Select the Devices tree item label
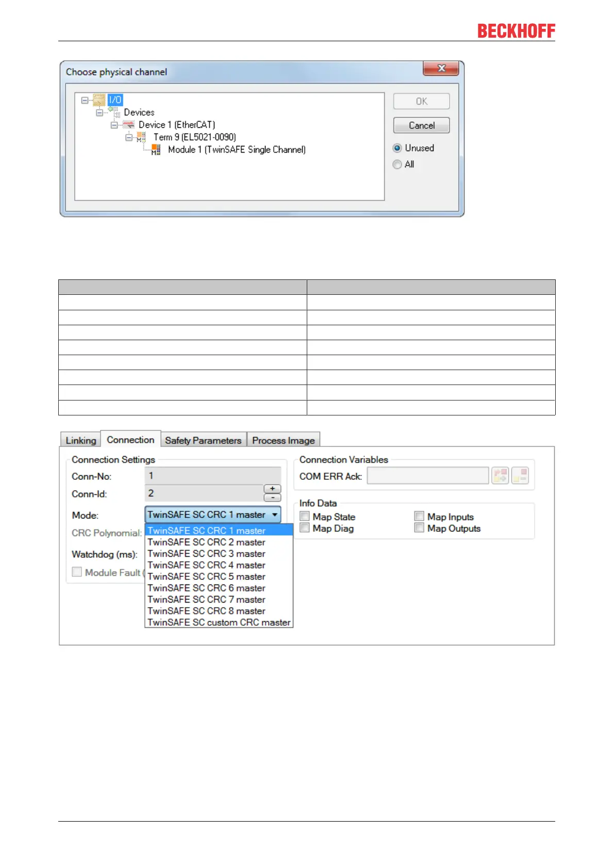Viewport: 614px width, 868px height. pos(139,112)
